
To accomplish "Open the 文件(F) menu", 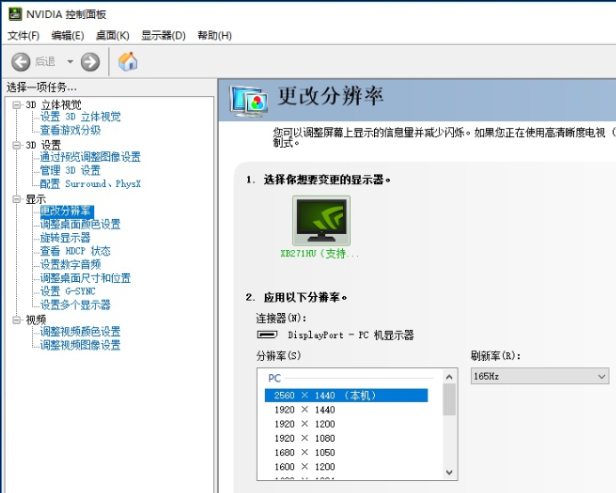I will 23,36.
